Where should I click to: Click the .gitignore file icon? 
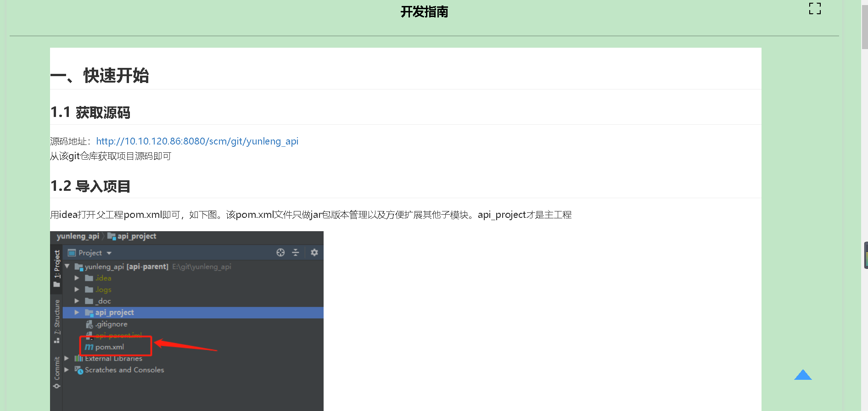(90, 324)
